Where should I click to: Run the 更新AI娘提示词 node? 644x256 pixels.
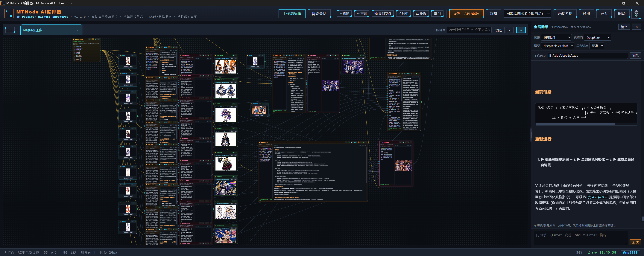pyautogui.click(x=96, y=39)
